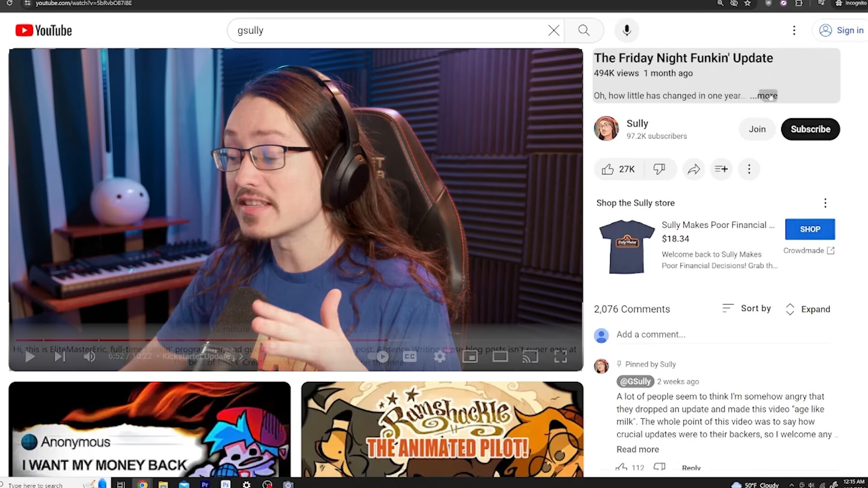Screen dimensions: 868x488
Task: Open Chrome from Windows taskbar
Action: coord(142,484)
